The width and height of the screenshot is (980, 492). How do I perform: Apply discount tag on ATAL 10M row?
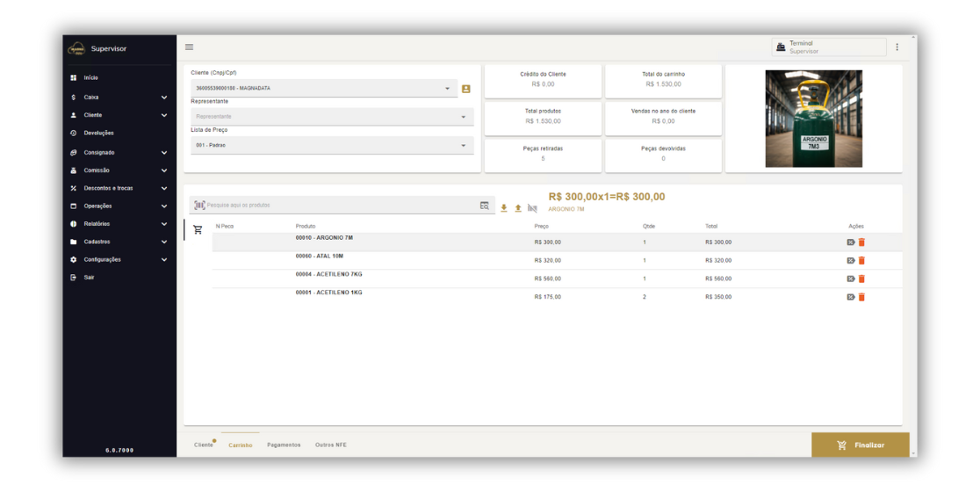[850, 261]
